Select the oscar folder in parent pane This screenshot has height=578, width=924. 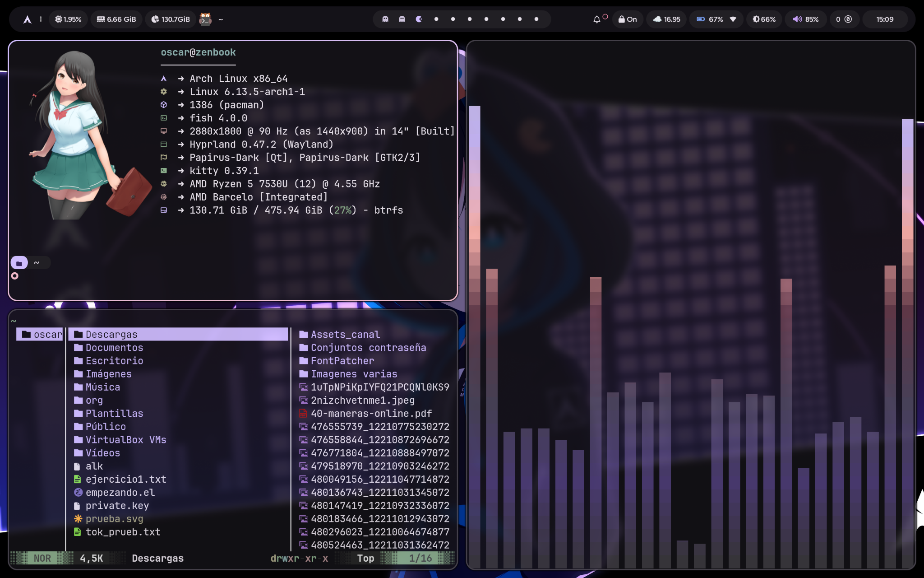(40, 335)
